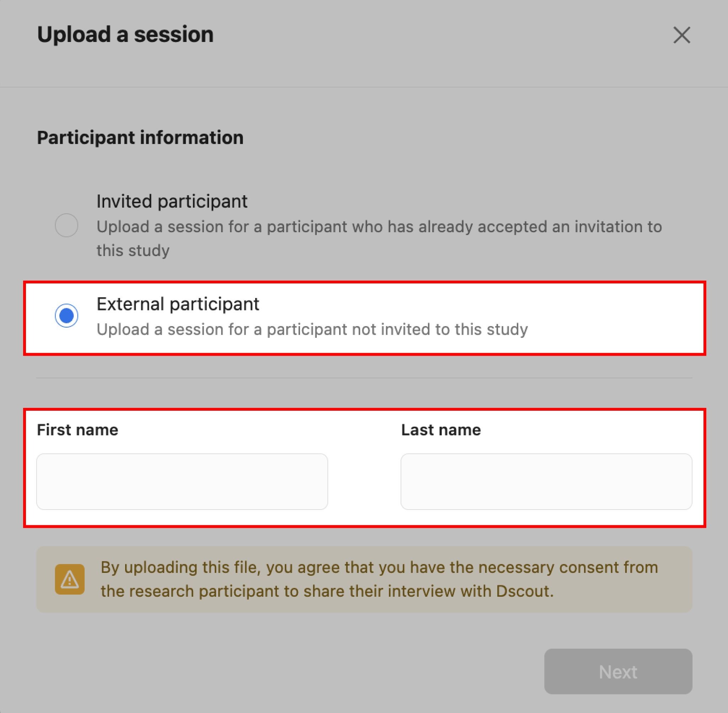
Task: Click "this study" in the Invited participant description
Action: pyautogui.click(x=133, y=250)
